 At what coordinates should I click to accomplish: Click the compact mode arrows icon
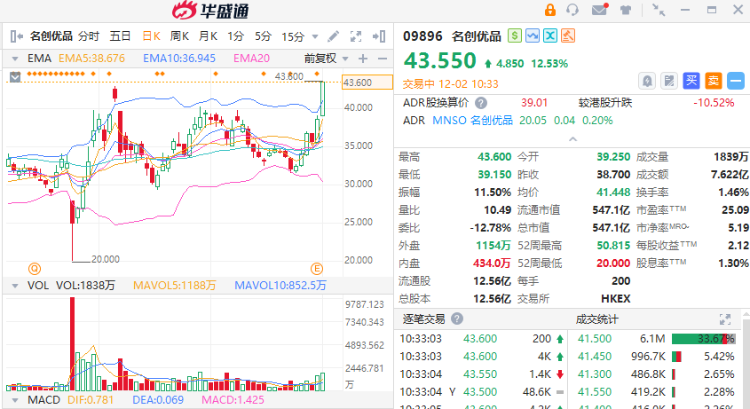659,10
